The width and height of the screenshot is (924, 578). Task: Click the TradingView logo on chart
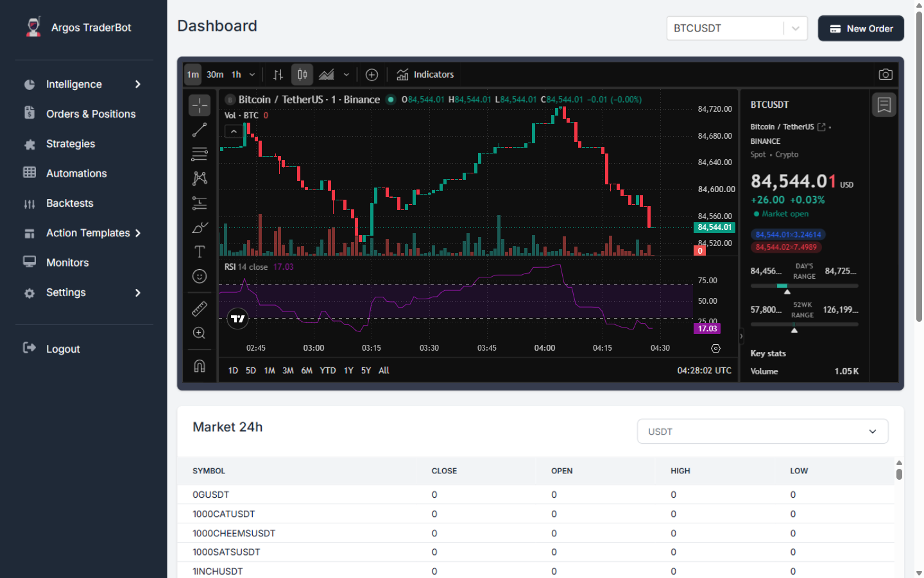pyautogui.click(x=238, y=319)
